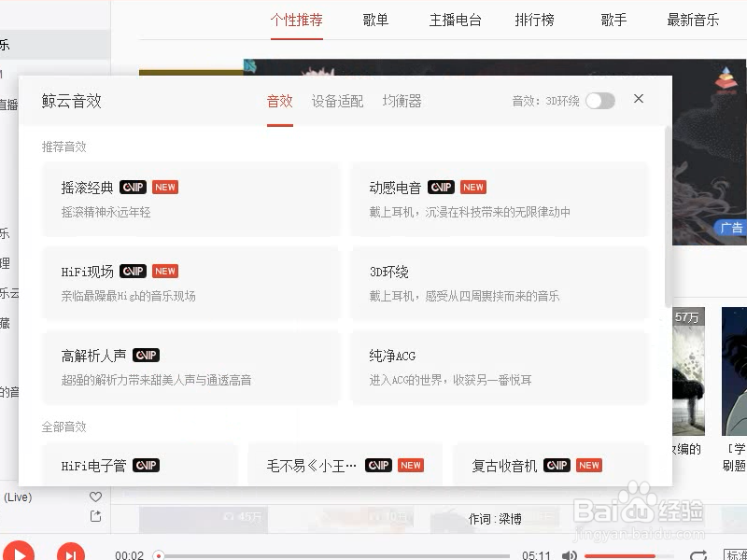This screenshot has width=747, height=560.
Task: Click the 05:11 total duration text
Action: 536,555
